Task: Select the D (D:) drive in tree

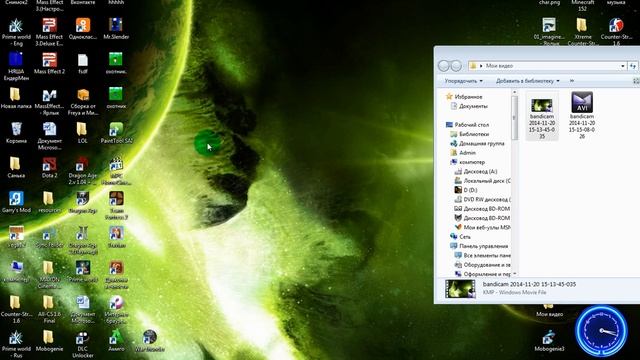Action: click(466, 190)
